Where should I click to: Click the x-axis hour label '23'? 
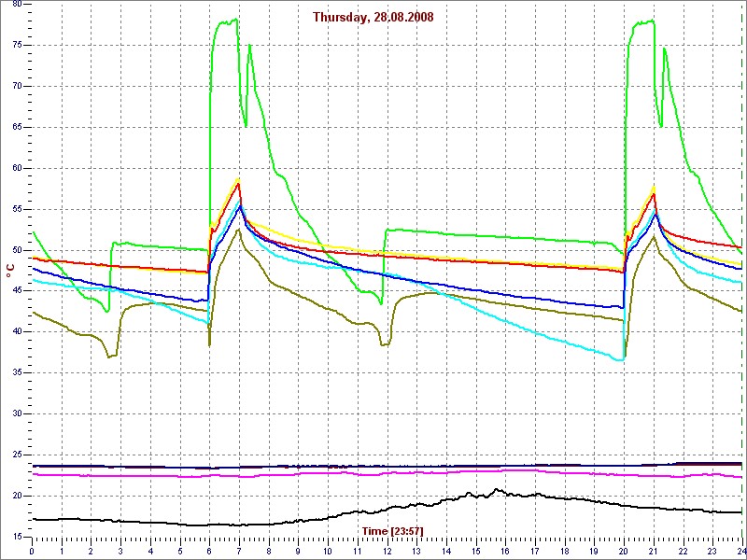click(x=712, y=551)
